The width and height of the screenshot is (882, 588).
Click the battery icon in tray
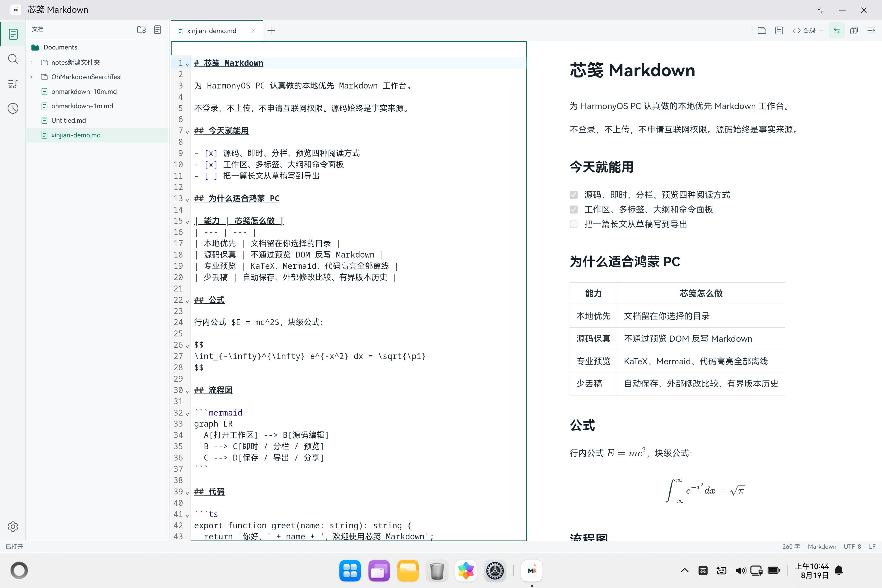coord(774,570)
